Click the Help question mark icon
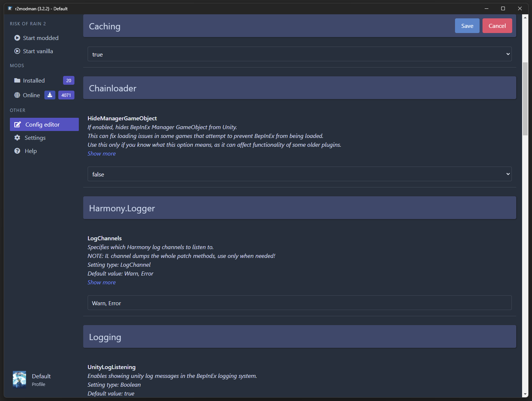The width and height of the screenshot is (532, 401). click(x=17, y=151)
